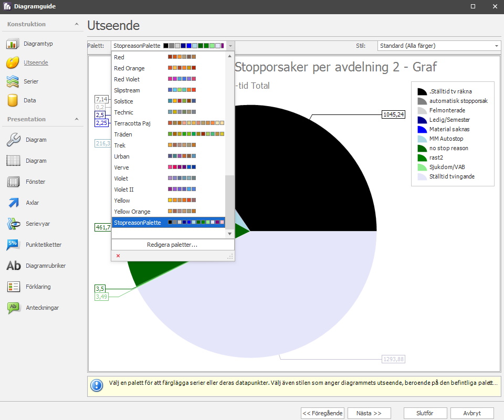Open the Axlar arrow icon
Screen dimensions: 504x420
click(14, 203)
